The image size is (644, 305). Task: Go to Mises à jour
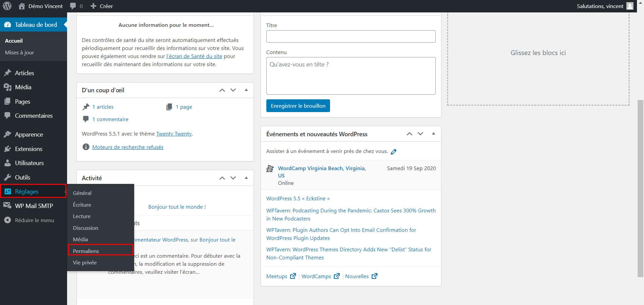(19, 52)
